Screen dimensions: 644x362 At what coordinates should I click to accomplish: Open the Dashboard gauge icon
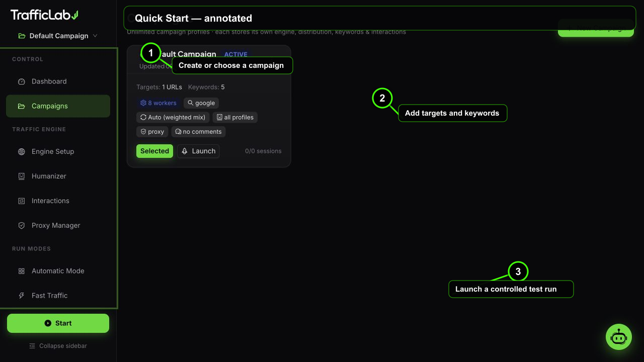21,81
